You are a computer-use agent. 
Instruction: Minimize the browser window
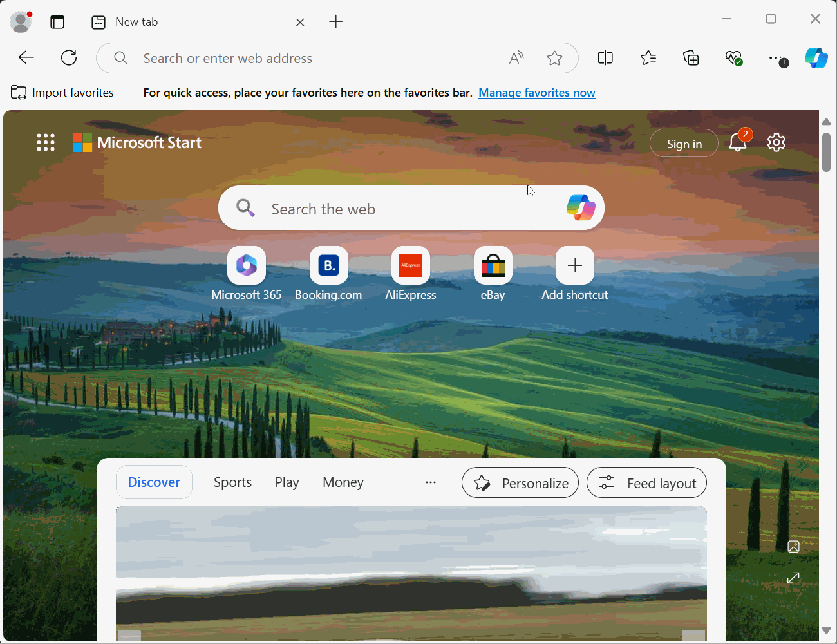tap(727, 19)
